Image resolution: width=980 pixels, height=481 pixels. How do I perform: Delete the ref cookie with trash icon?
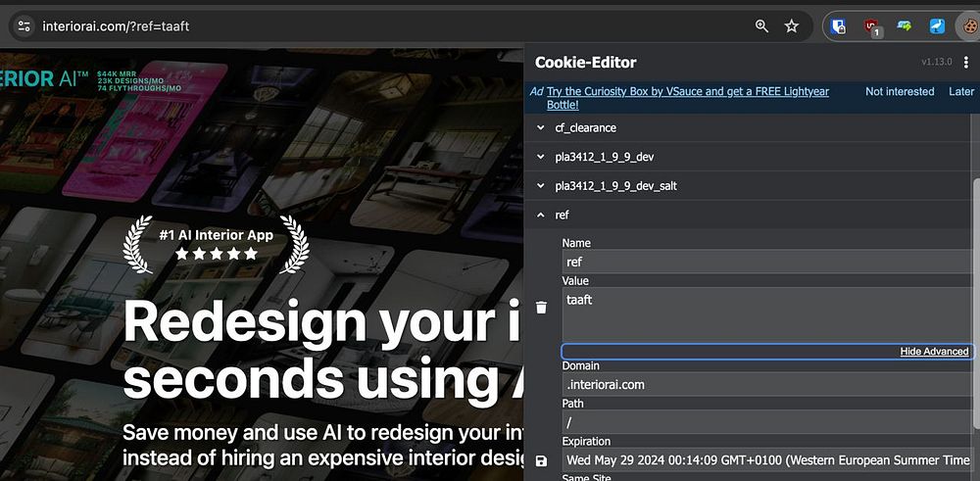541,308
